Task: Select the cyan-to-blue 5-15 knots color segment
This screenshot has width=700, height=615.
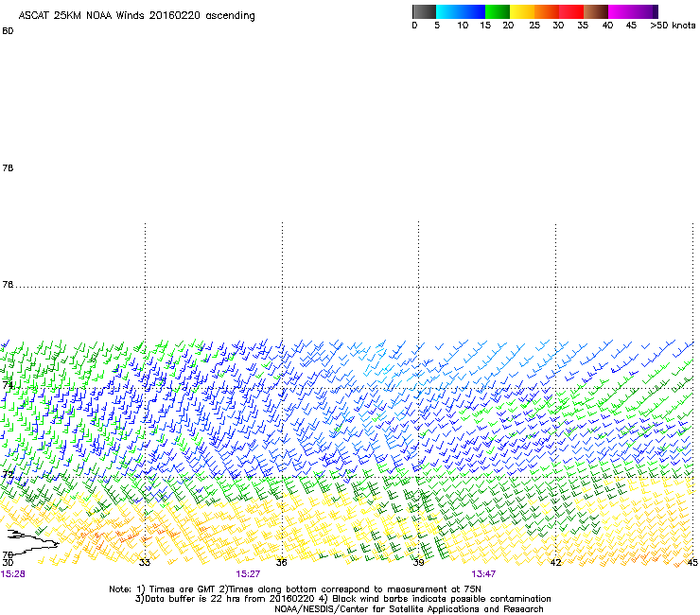Action: click(x=461, y=11)
